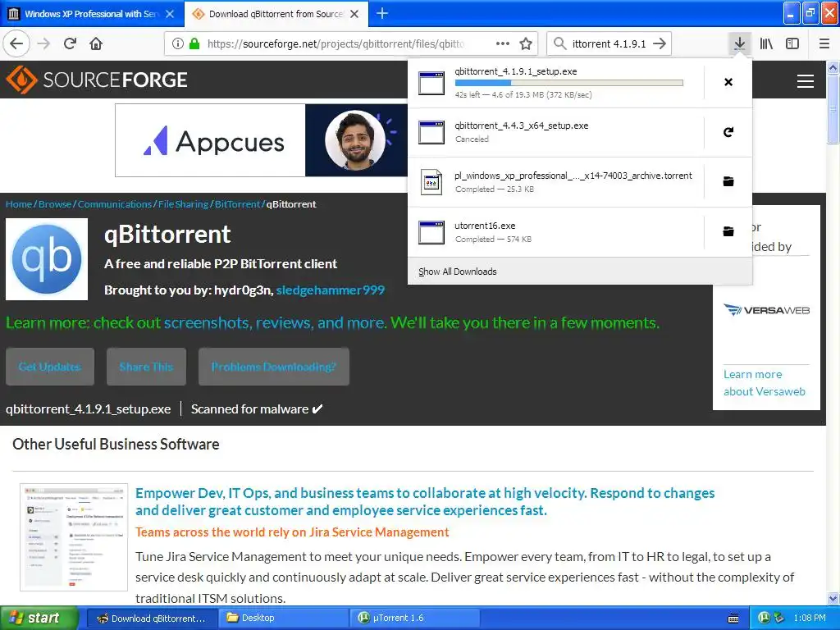
Task: Click the Share This button
Action: (x=146, y=367)
